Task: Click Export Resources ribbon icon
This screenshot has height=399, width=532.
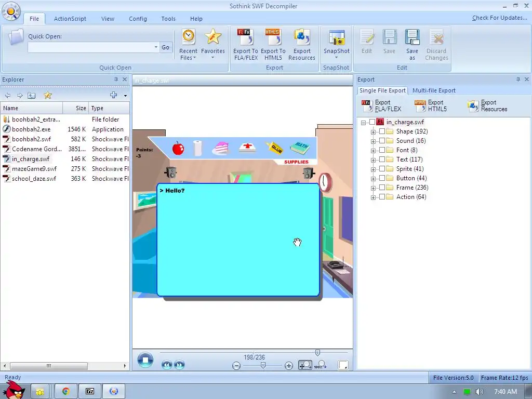Action: click(x=302, y=45)
